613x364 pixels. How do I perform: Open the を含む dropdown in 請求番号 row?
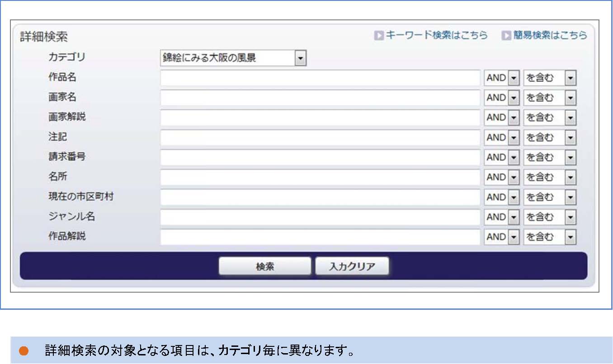[550, 157]
